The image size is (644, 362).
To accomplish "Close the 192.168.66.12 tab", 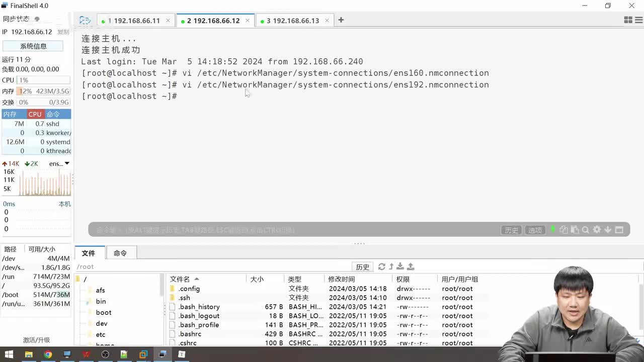I will 248,21.
